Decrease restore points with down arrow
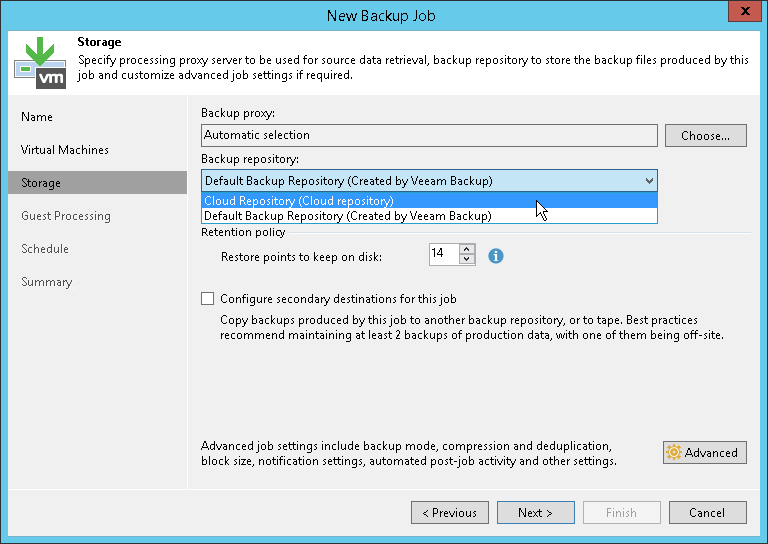 pos(467,261)
